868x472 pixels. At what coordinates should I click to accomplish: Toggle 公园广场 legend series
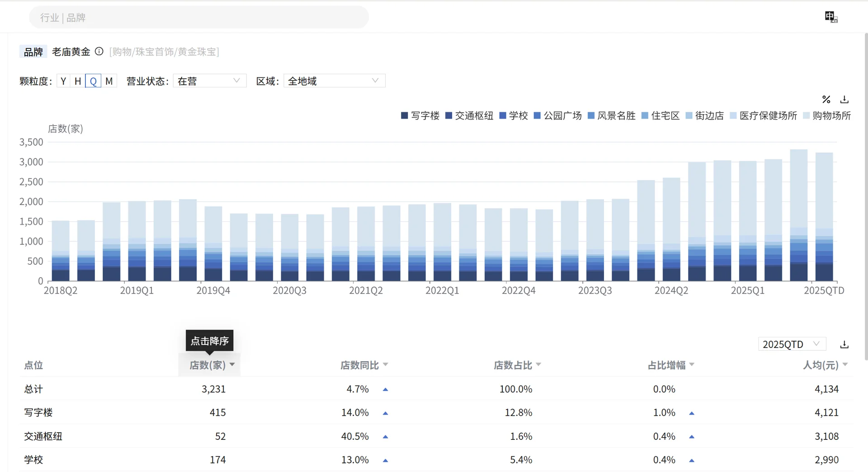tap(558, 115)
